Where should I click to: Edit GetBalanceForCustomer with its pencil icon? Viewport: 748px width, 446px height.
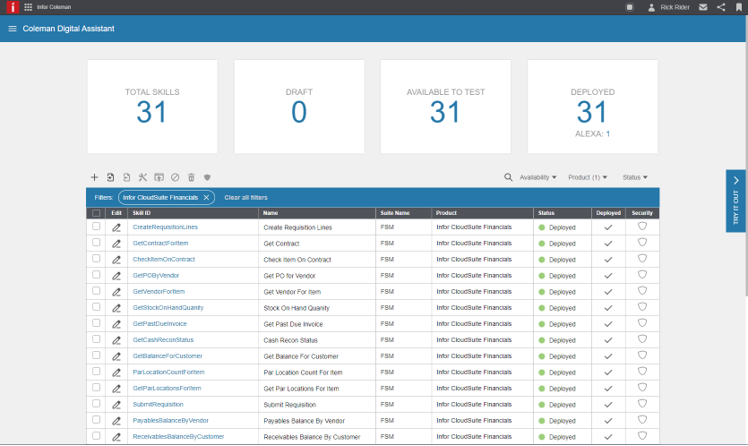pos(116,356)
